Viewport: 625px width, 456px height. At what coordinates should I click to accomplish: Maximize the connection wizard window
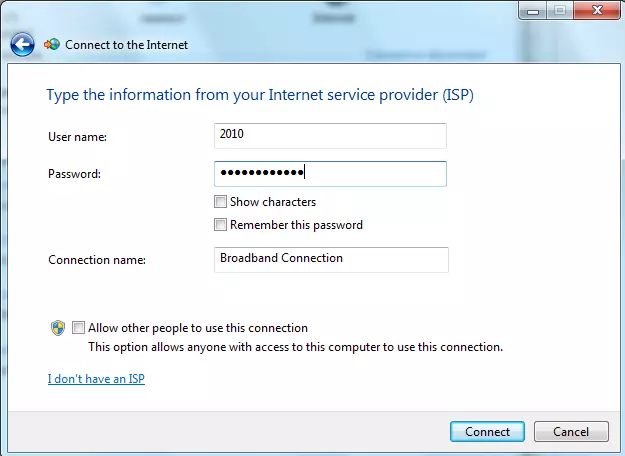[x=558, y=11]
